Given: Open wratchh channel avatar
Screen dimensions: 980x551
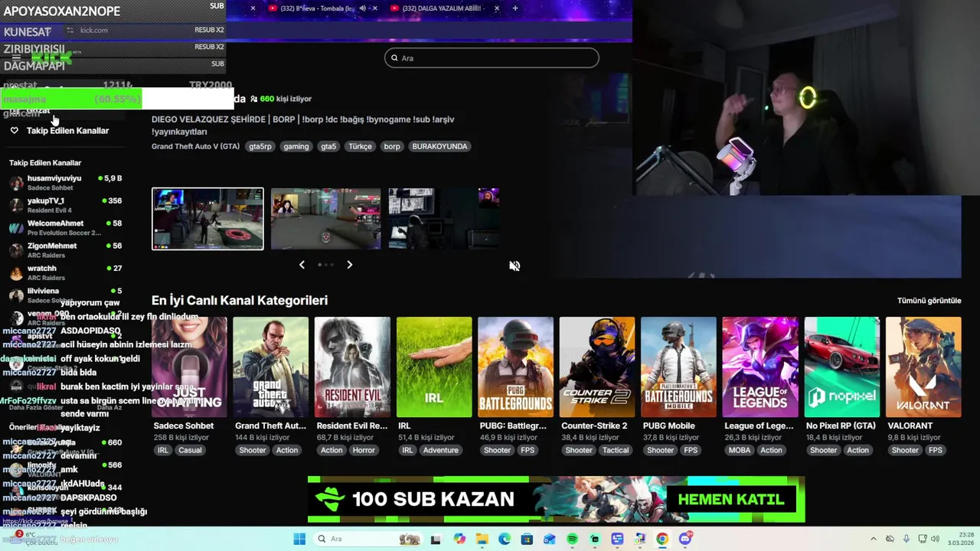Looking at the screenshot, I should pyautogui.click(x=16, y=273).
